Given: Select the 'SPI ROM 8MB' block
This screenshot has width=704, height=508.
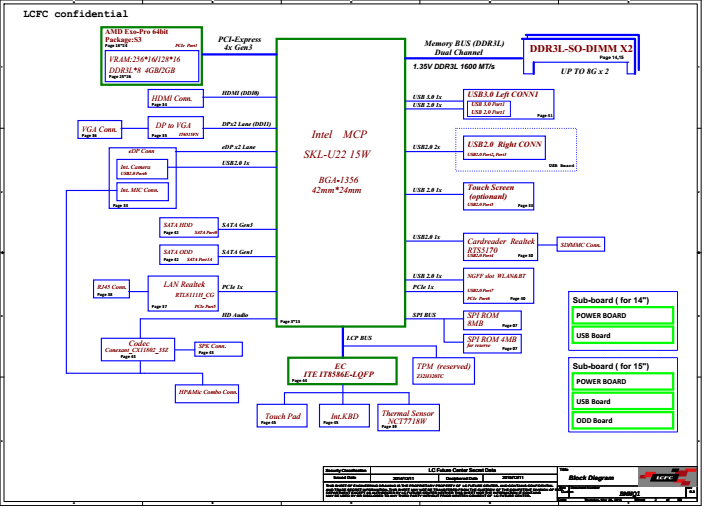Looking at the screenshot, I should click(492, 320).
